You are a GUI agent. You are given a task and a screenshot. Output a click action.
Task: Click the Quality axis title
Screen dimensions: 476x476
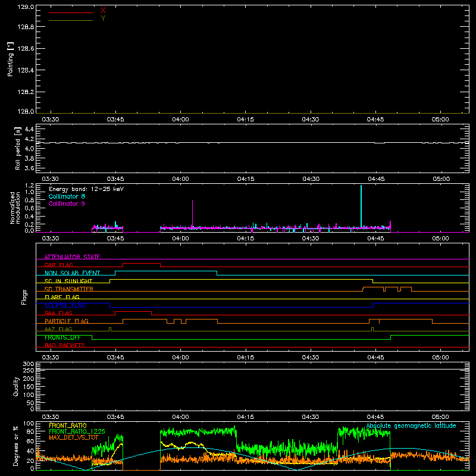tap(16, 386)
